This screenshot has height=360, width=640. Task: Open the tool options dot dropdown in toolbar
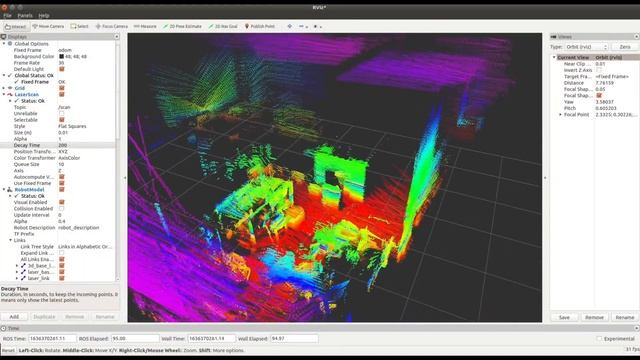pos(318,27)
